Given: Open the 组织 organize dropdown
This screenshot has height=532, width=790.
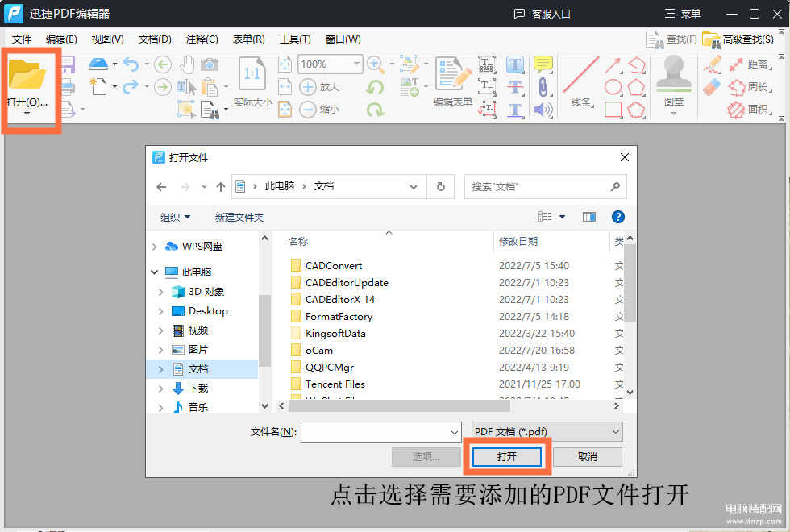Looking at the screenshot, I should click(175, 217).
